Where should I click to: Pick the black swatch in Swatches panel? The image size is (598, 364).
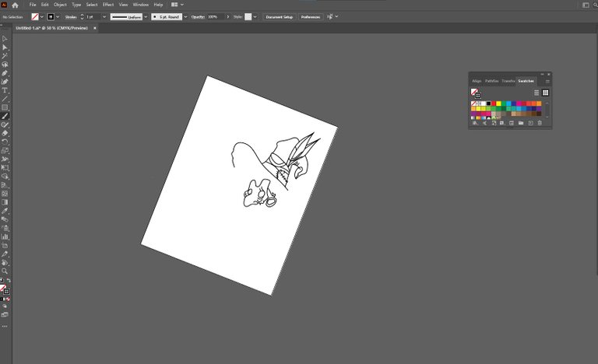pos(488,103)
